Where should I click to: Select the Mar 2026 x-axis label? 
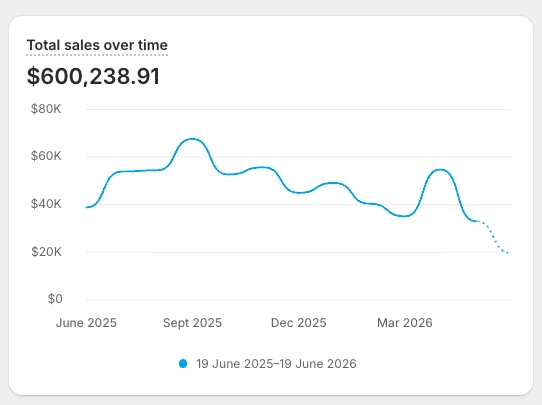pyautogui.click(x=405, y=323)
